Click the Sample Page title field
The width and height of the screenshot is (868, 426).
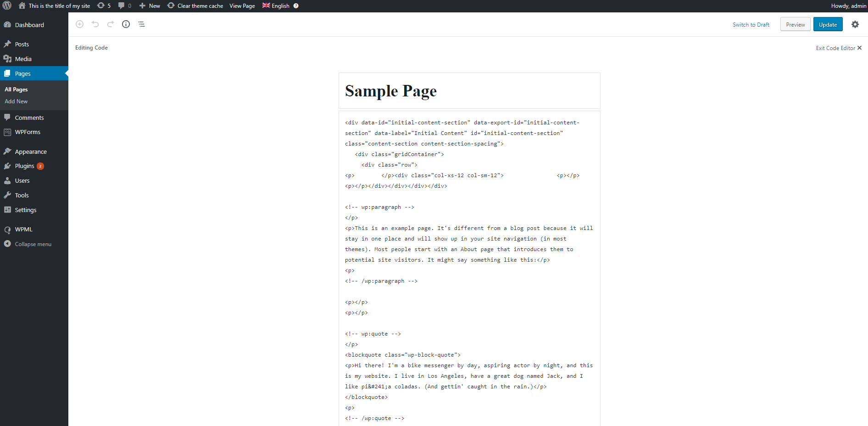point(469,91)
